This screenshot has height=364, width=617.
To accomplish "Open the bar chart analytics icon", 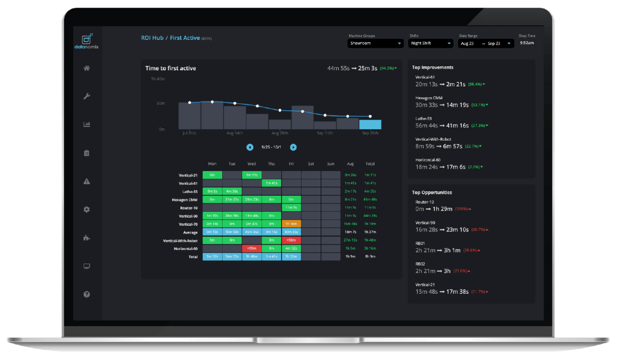I will click(86, 124).
